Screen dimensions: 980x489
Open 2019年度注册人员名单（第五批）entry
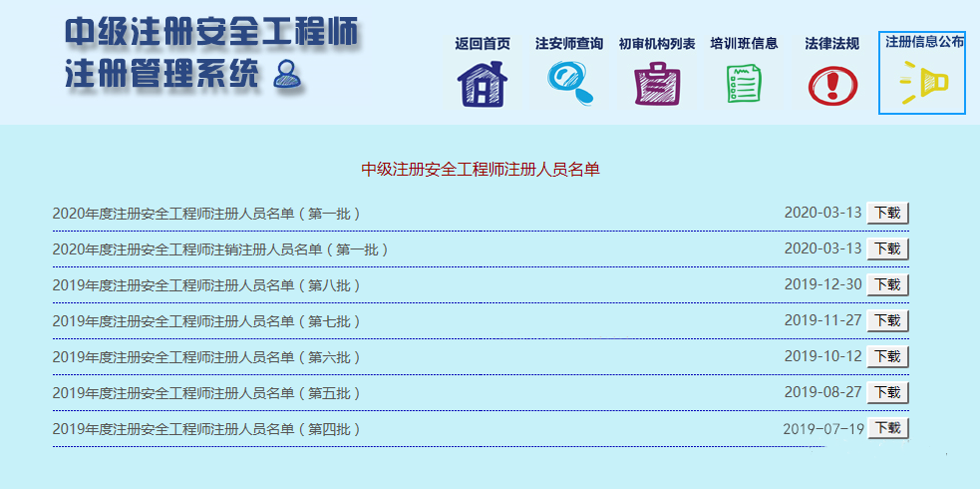pos(207,393)
